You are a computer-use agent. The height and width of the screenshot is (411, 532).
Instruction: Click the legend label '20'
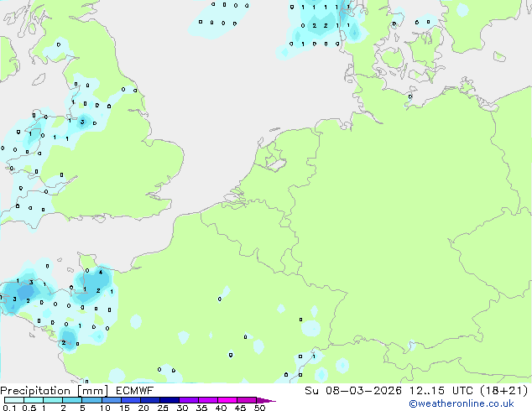pos(143,408)
